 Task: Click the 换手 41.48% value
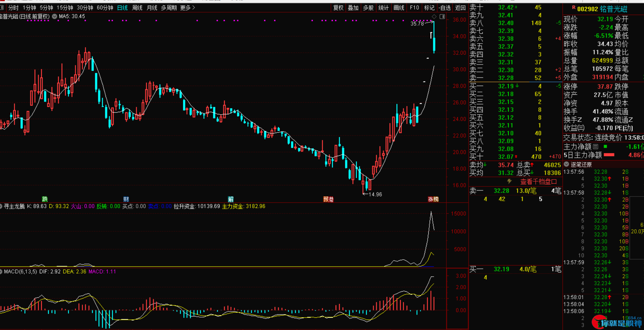pyautogui.click(x=603, y=112)
